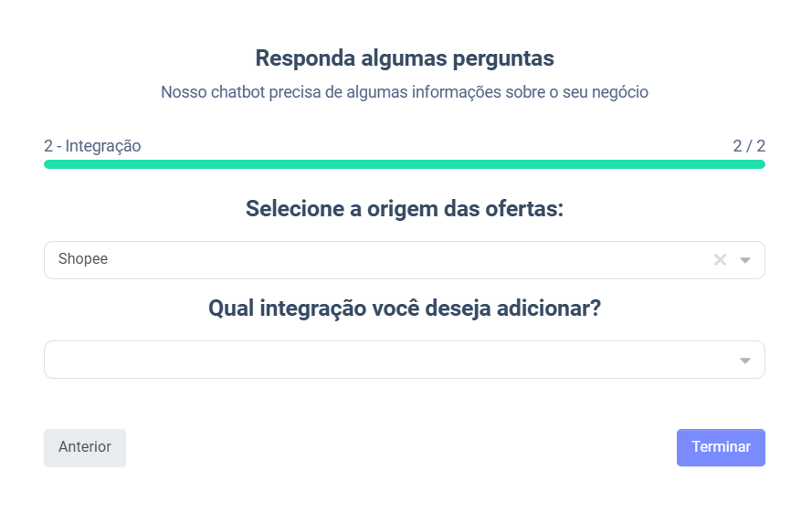Viewport: 812px width, 512px height.
Task: Click 'Qual integração você deseja adicionar?' heading
Action: click(x=405, y=308)
